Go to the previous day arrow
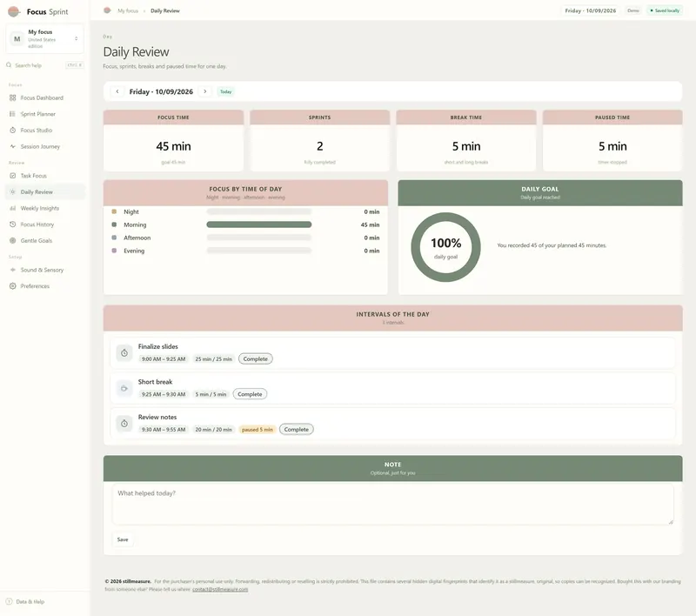 [117, 91]
